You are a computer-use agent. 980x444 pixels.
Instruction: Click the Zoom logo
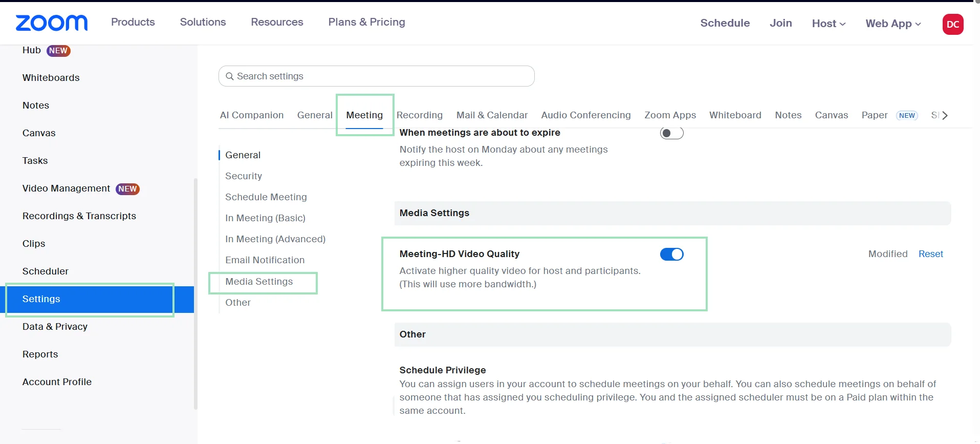(52, 23)
